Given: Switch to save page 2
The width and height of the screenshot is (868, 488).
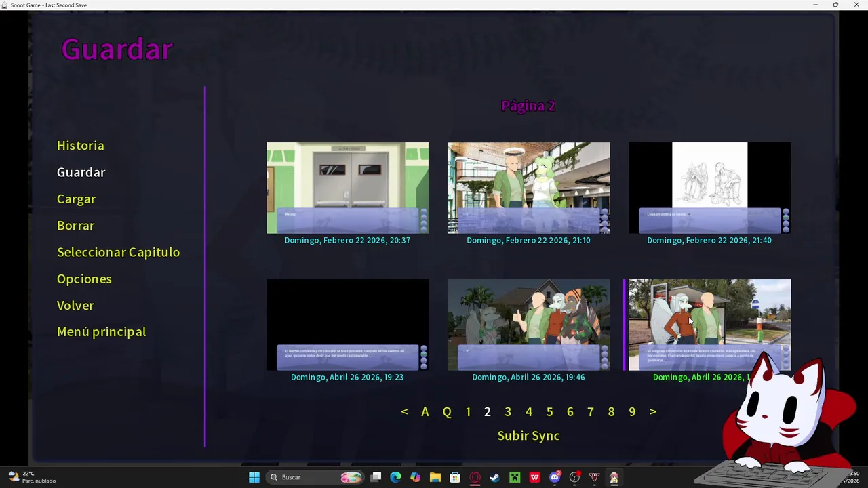Looking at the screenshot, I should pyautogui.click(x=488, y=412).
